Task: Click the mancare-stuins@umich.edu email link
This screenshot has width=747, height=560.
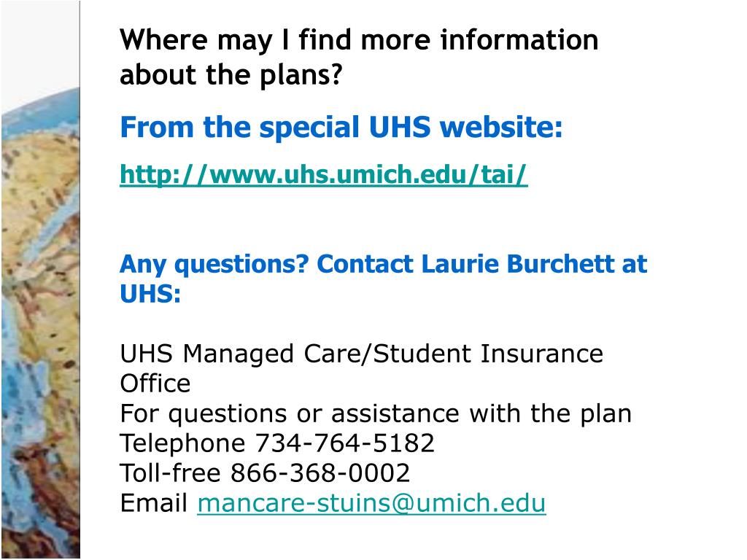Action: tap(371, 504)
